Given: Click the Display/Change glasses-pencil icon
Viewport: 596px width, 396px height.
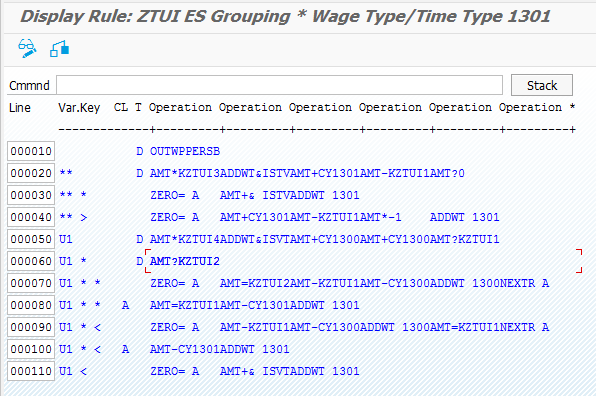Looking at the screenshot, I should [27, 48].
